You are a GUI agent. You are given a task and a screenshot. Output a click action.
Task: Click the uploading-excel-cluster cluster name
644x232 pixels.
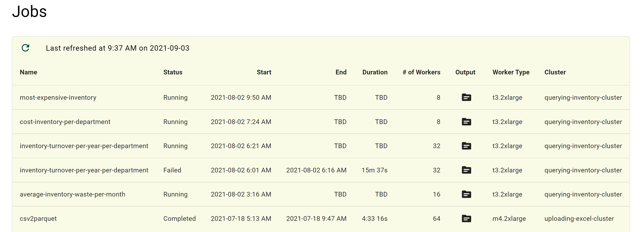[579, 219]
